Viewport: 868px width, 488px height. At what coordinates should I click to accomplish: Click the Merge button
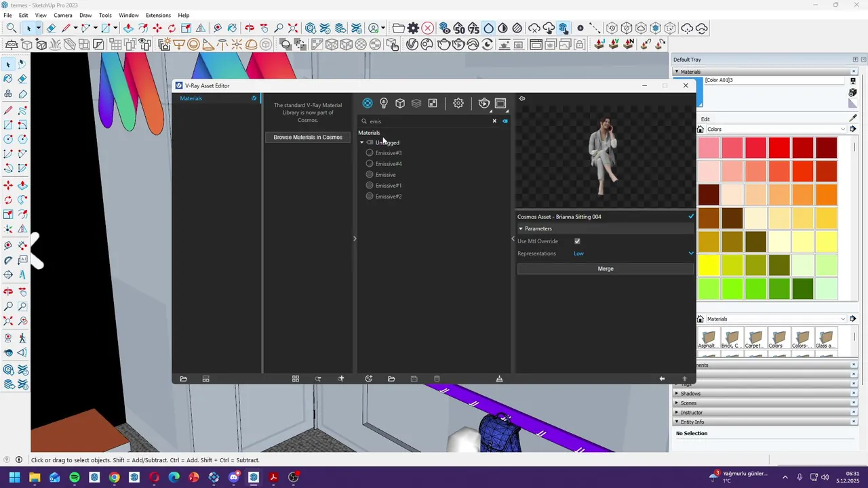606,269
